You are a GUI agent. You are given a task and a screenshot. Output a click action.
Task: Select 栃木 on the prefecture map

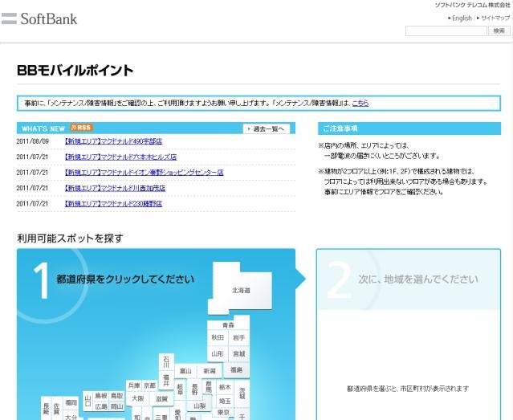point(225,387)
